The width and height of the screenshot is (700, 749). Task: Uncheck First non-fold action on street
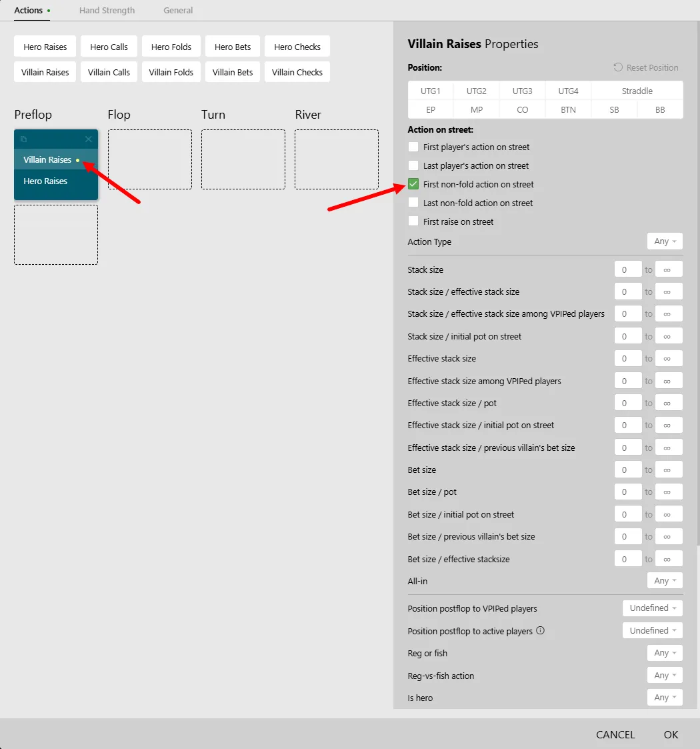point(413,184)
